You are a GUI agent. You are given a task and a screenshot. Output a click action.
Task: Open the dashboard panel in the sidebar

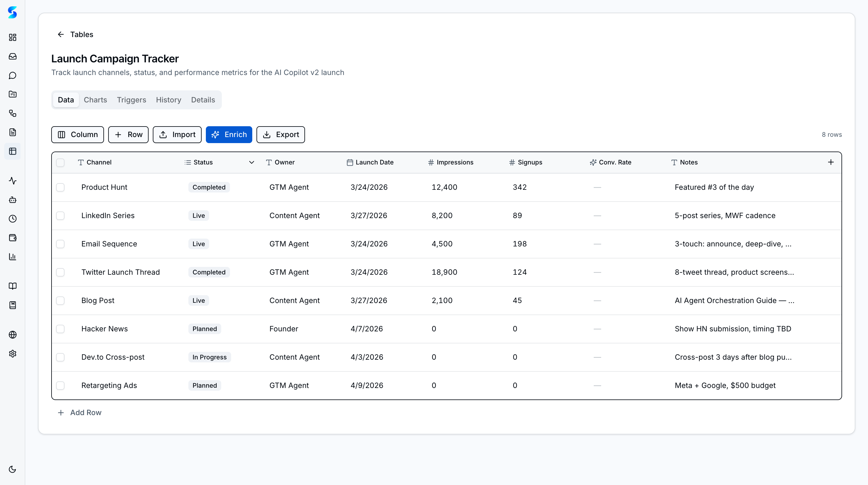[x=12, y=37]
